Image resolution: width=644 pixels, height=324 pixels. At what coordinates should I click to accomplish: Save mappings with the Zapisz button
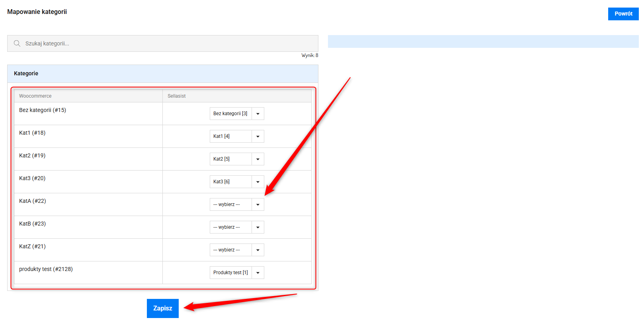pyautogui.click(x=162, y=308)
